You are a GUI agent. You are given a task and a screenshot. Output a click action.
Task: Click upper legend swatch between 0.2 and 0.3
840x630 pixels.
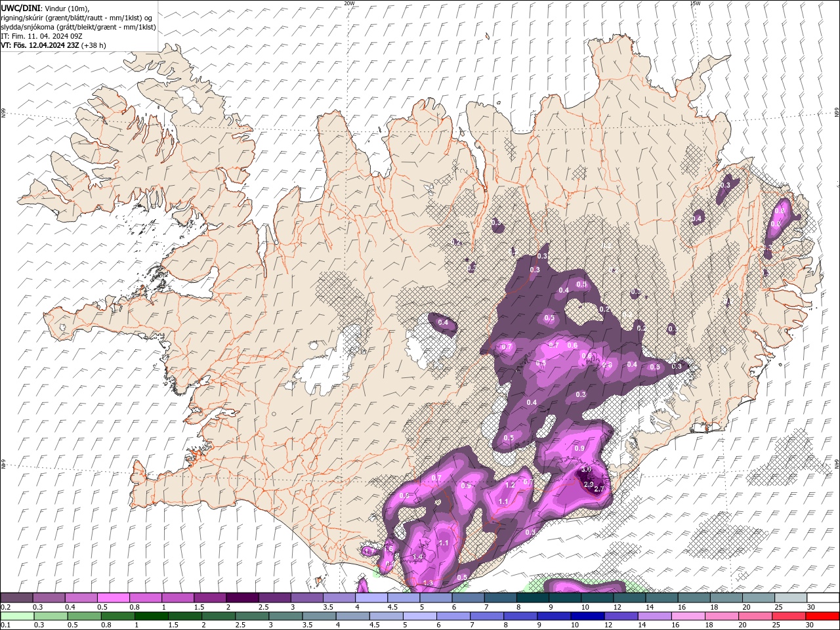point(16,598)
